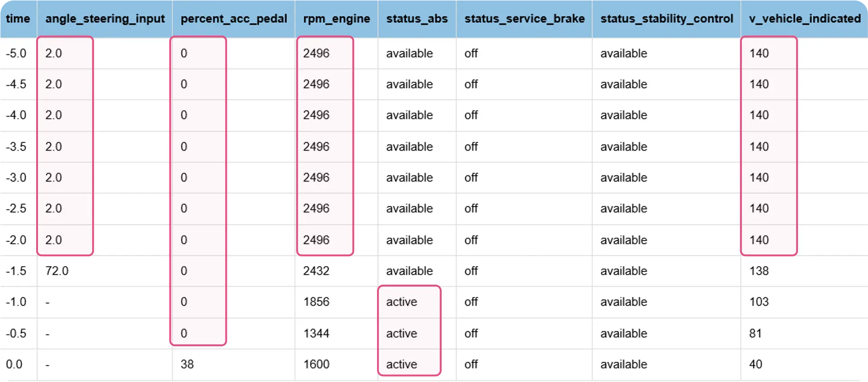Click the steering angle value 72.0
868x382 pixels.
click(x=57, y=271)
